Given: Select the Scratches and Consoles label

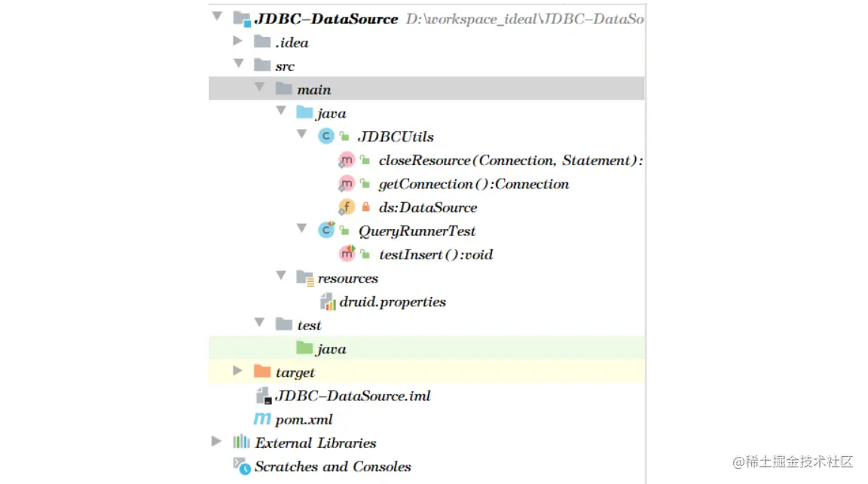Looking at the screenshot, I should point(333,467).
